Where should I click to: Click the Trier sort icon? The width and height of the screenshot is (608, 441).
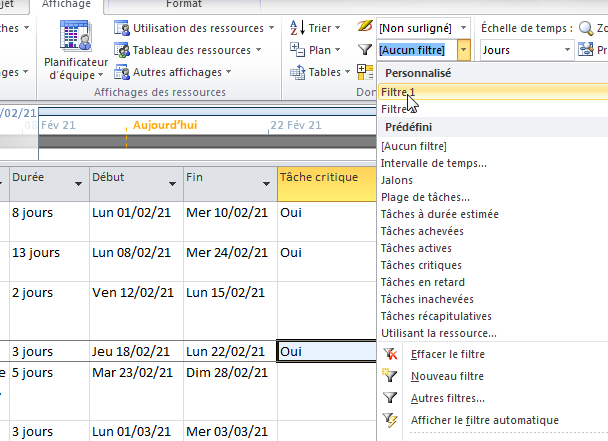(x=297, y=28)
